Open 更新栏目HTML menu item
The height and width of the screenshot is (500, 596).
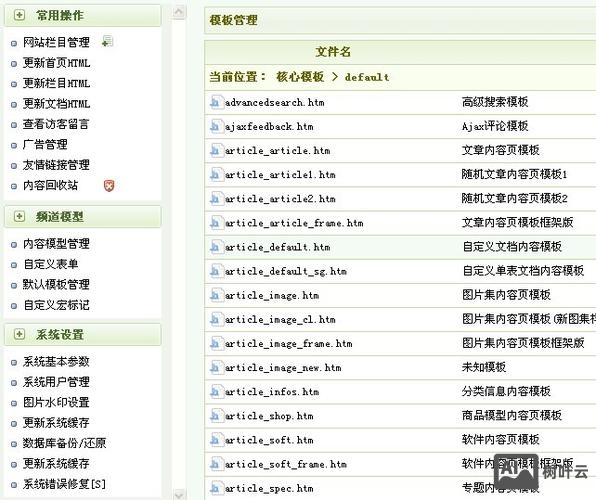click(56, 83)
